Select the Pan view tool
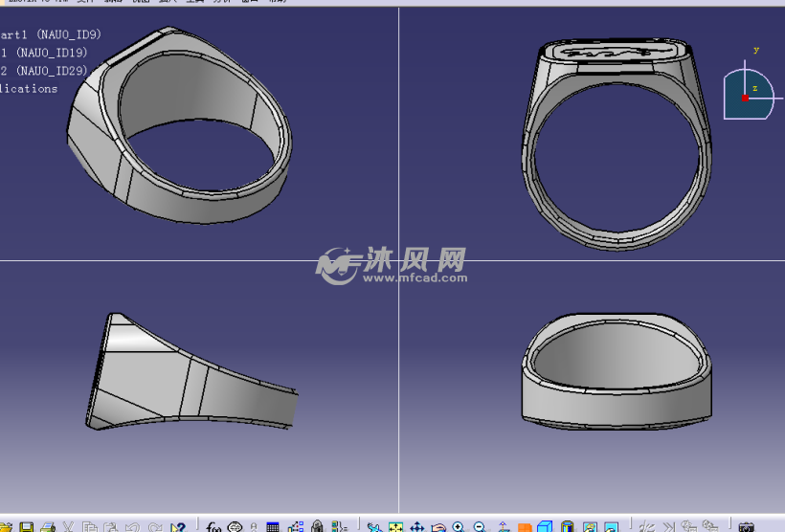The width and height of the screenshot is (785, 532). 417,527
